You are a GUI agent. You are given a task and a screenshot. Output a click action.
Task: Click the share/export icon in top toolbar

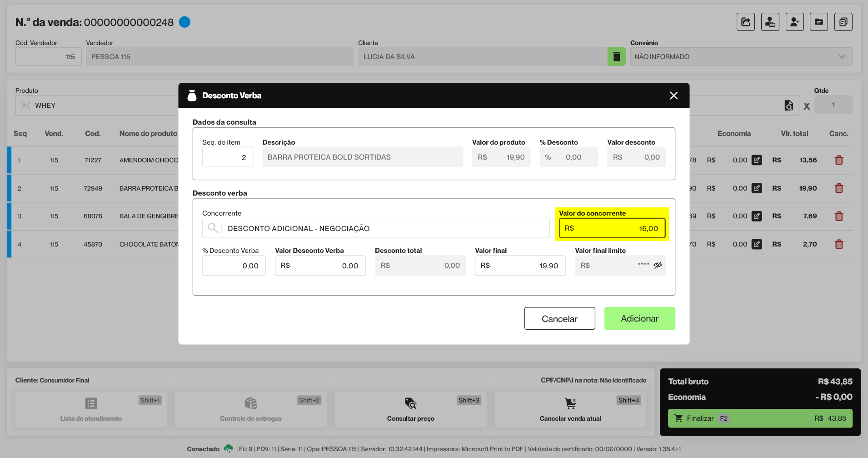click(745, 22)
